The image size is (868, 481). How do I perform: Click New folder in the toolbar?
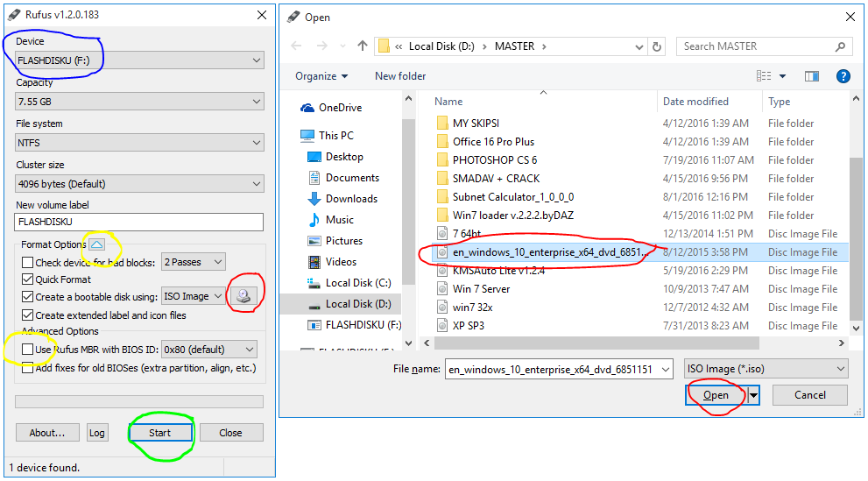coord(400,76)
